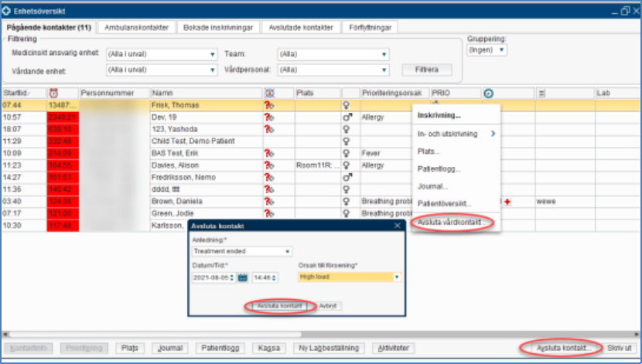Expand the Orsak till försening dropdown

click(398, 277)
